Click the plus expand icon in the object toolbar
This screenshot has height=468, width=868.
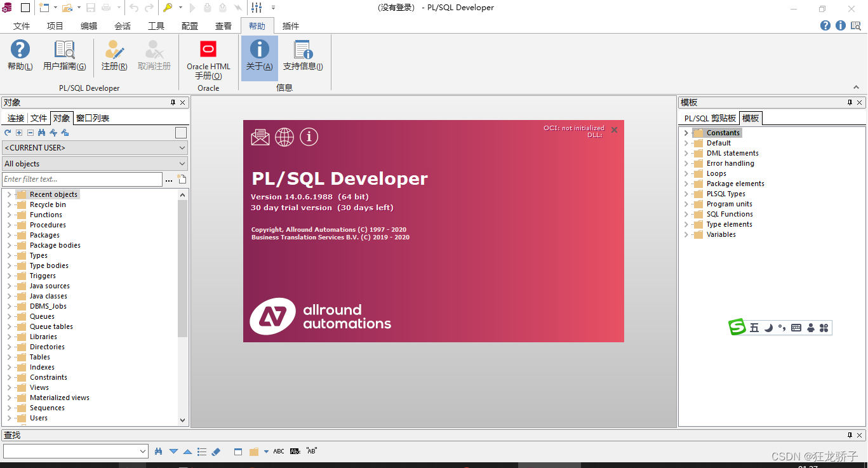click(x=19, y=133)
